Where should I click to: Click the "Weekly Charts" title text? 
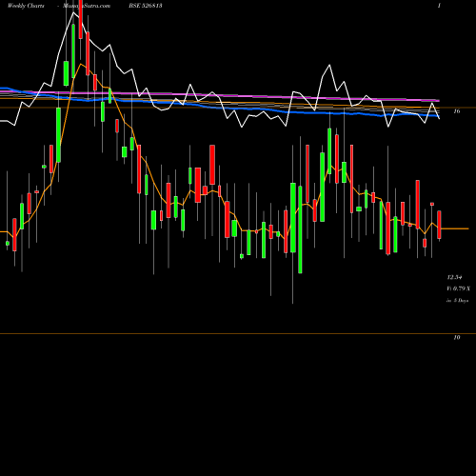tap(26, 6)
